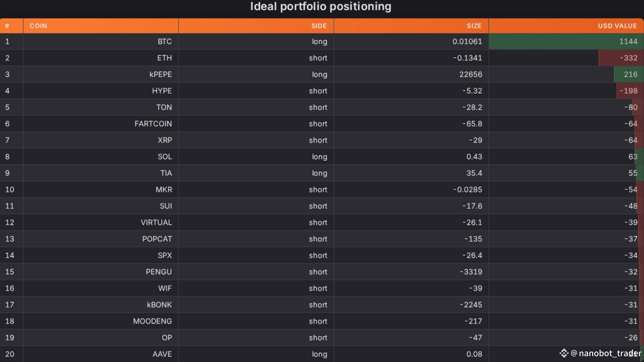Select the kPEPE coin cell

tap(101, 74)
